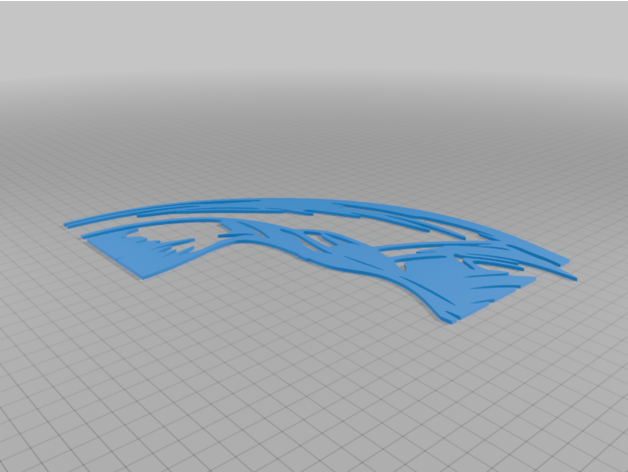Click the grid horizon behind the model
The image size is (628, 472).
tap(314, 110)
